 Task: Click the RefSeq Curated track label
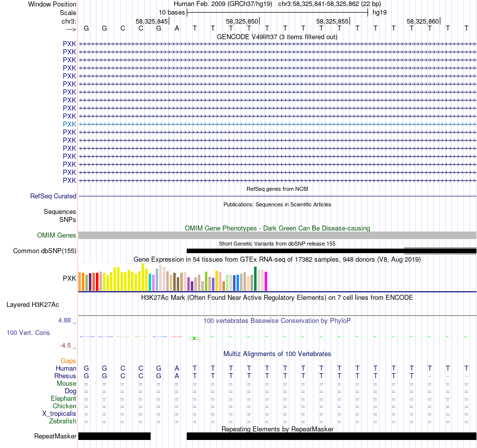click(53, 196)
